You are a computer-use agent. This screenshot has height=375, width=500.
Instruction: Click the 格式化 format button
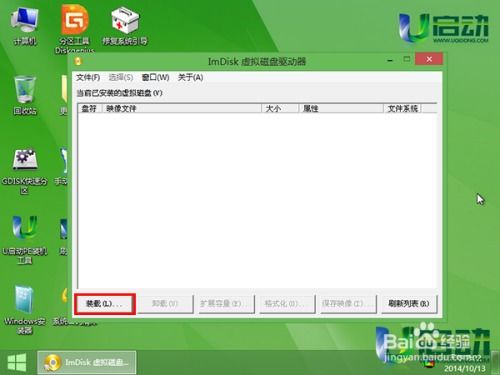287,304
